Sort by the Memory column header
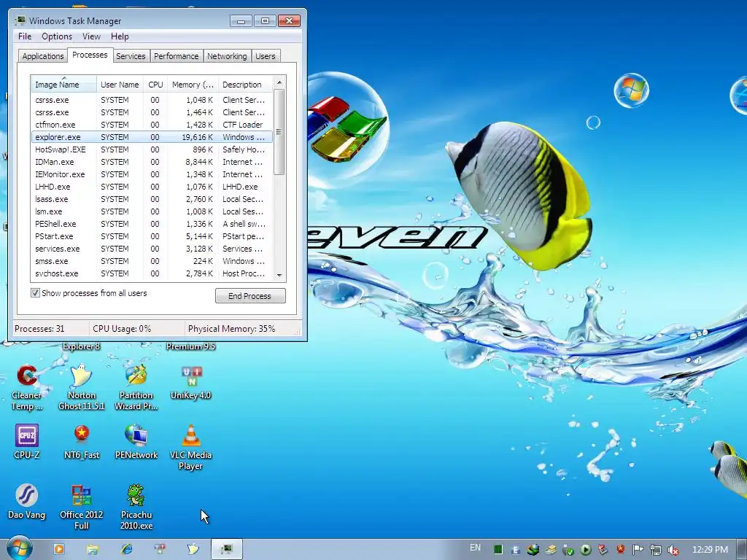 [193, 85]
